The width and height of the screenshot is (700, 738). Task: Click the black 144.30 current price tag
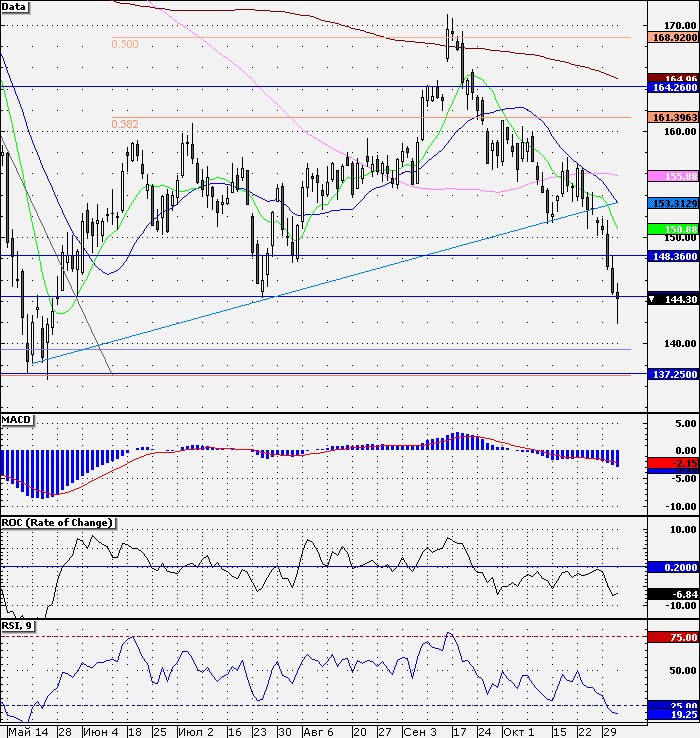[673, 299]
